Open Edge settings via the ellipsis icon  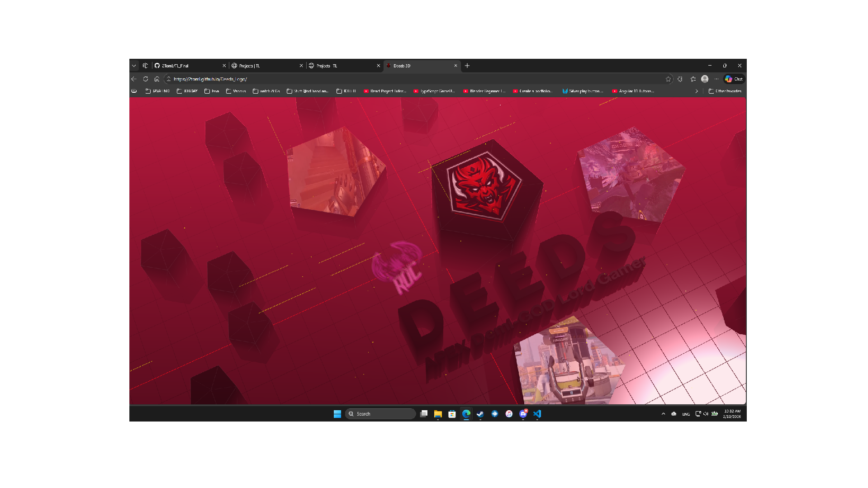[716, 79]
